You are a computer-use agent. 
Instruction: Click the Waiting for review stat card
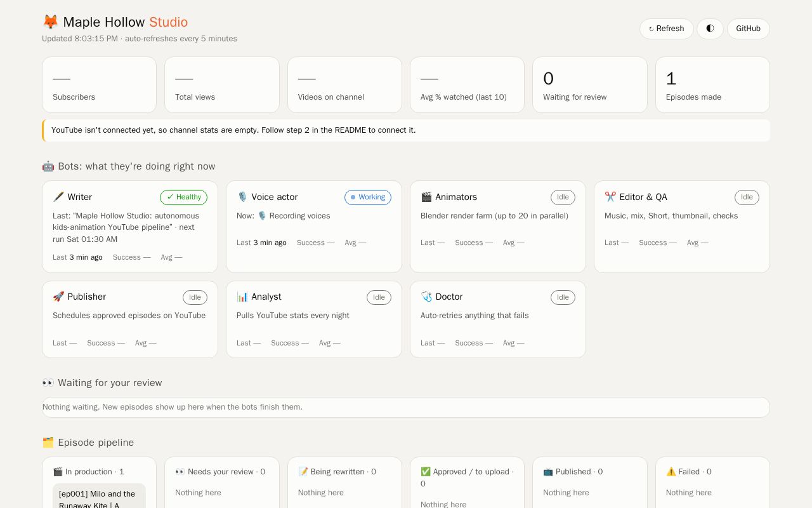point(590,85)
